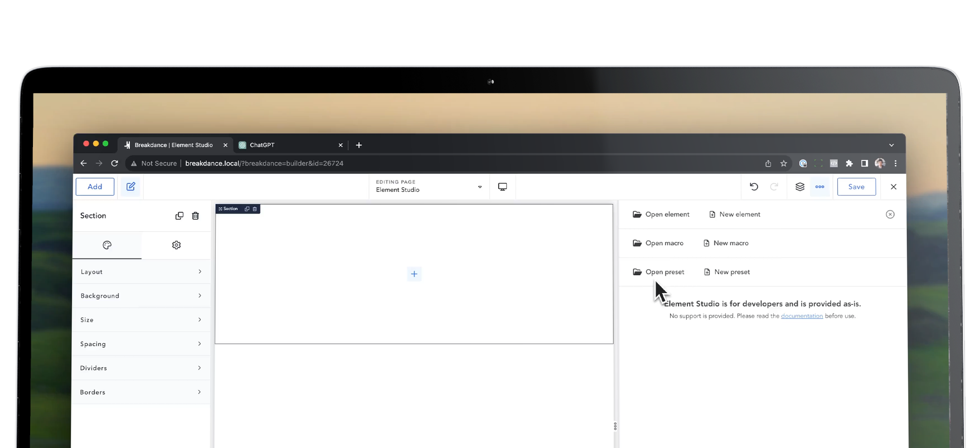The image size is (980, 448).
Task: Switch to the settings gear tab
Action: tap(176, 245)
